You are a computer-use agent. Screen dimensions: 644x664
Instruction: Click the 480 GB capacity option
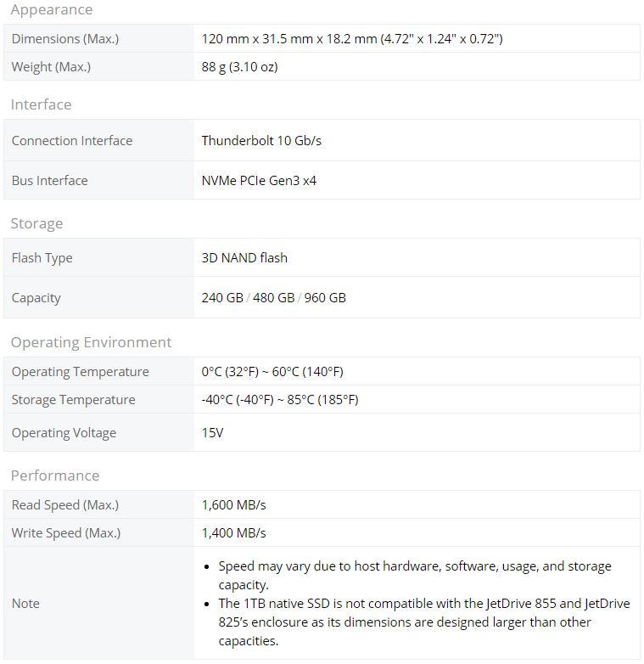(x=273, y=297)
